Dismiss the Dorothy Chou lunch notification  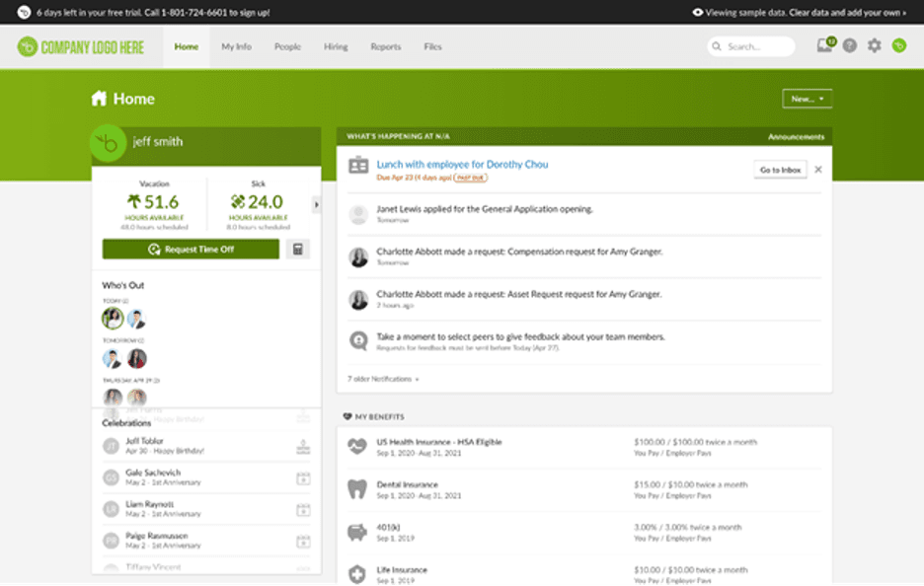coord(818,169)
